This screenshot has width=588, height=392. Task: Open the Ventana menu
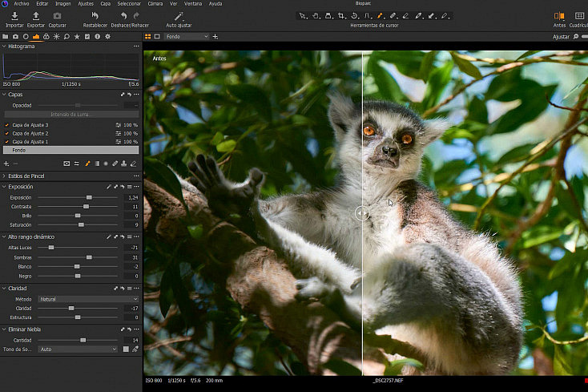pos(193,3)
